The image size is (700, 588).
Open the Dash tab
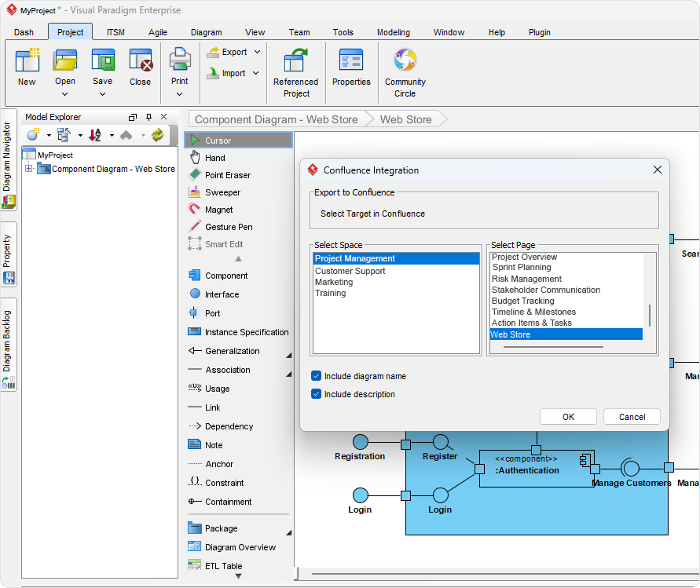click(24, 32)
